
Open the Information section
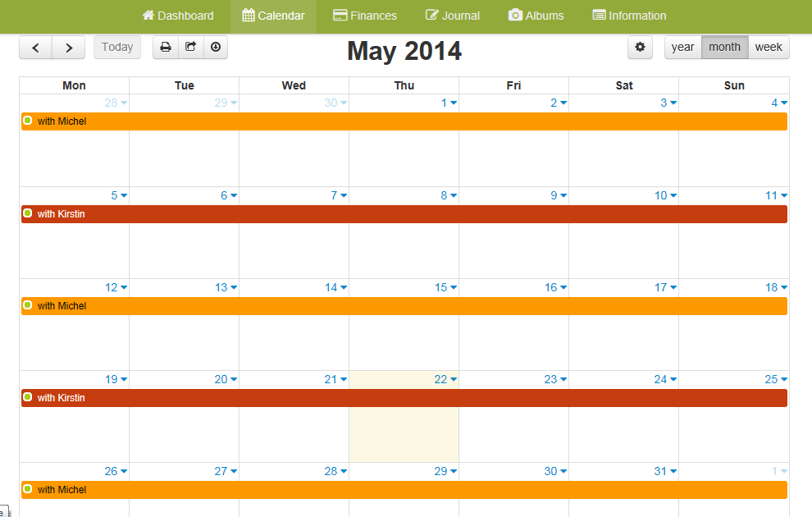point(629,16)
